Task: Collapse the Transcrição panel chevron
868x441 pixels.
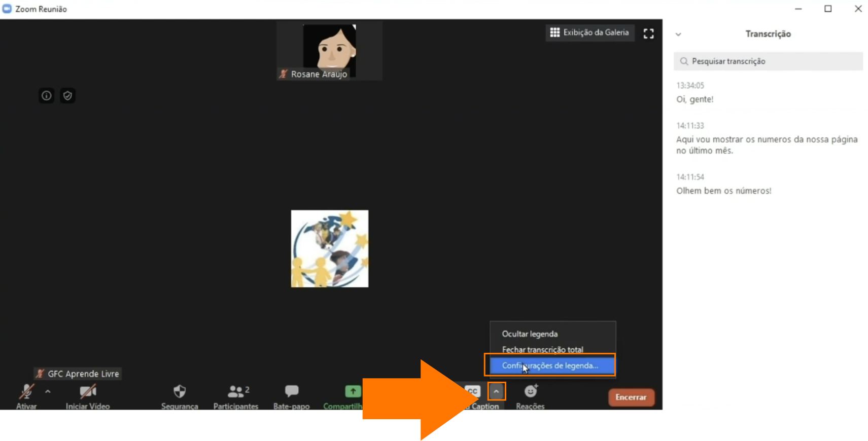Action: coord(678,34)
